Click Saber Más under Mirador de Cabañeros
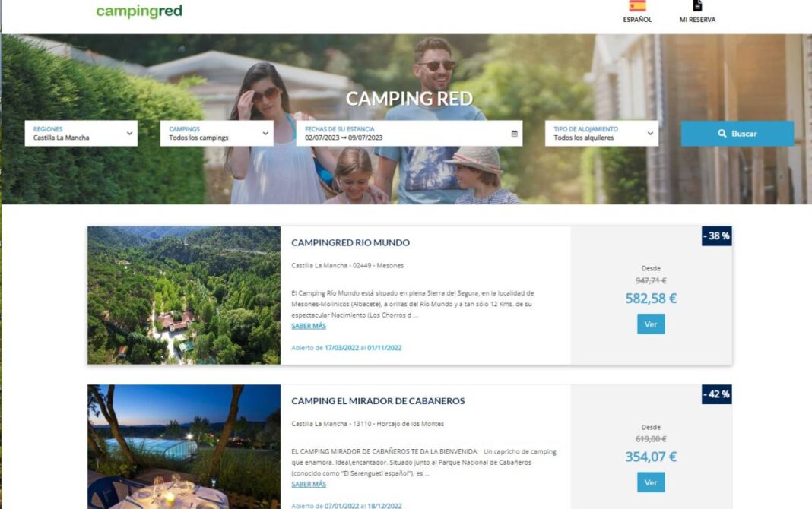 [309, 484]
